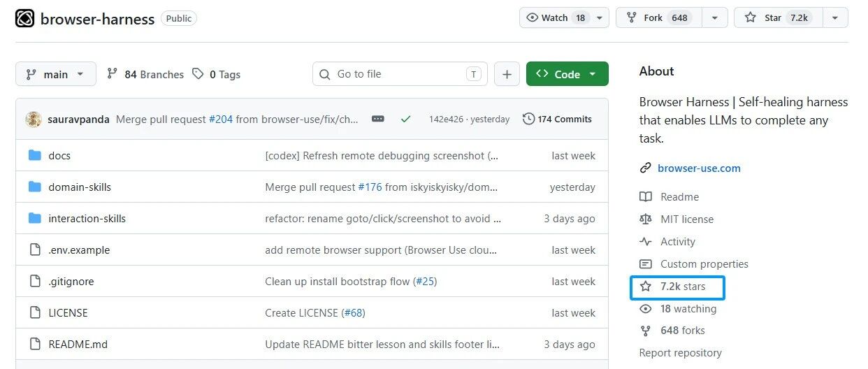Star the repository

(779, 17)
